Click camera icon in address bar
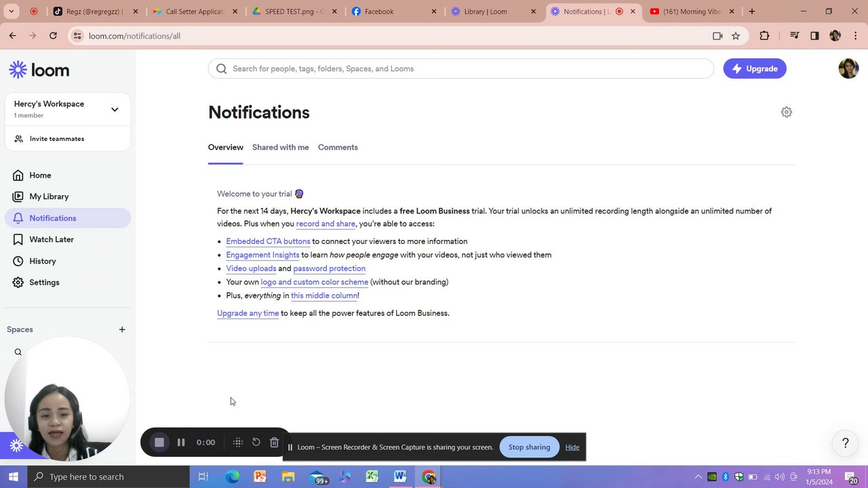This screenshot has height=488, width=868. [x=717, y=36]
